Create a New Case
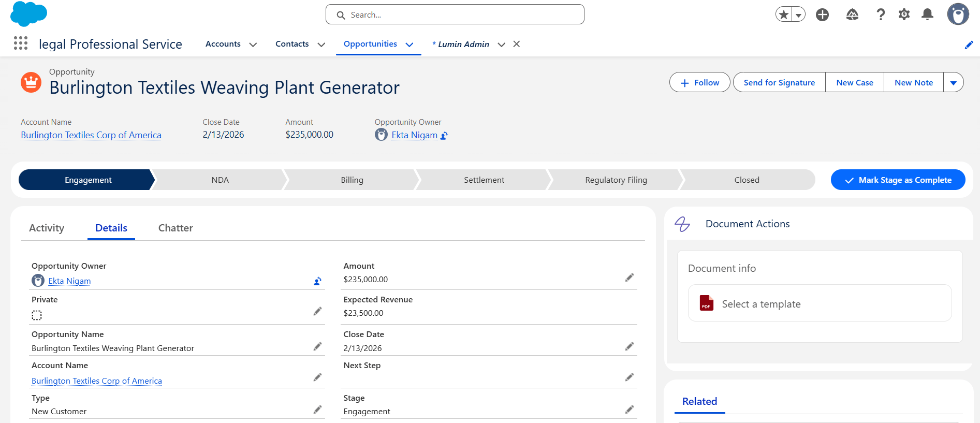Viewport: 980px width, 423px height. (855, 82)
